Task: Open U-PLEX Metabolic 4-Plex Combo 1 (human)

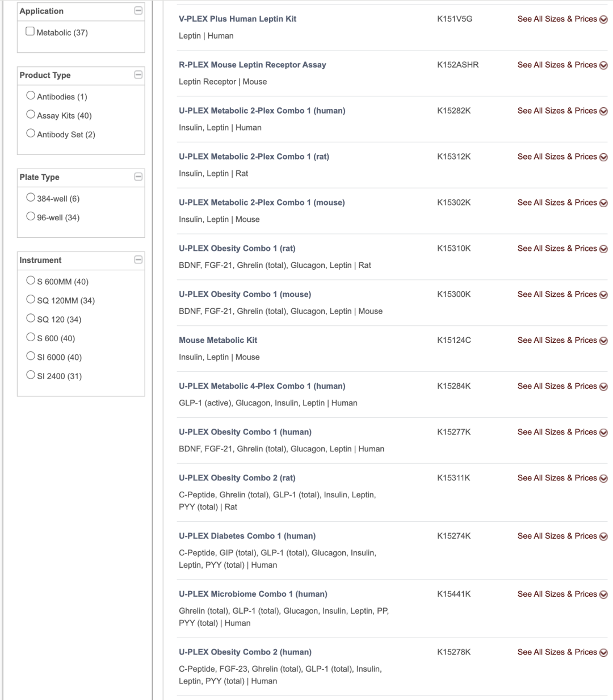Action: (x=262, y=386)
